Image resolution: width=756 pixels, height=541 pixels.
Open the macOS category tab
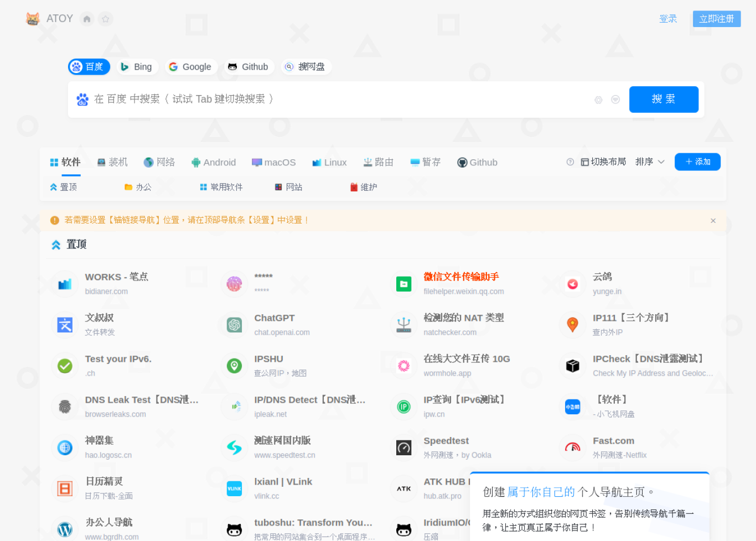point(273,162)
